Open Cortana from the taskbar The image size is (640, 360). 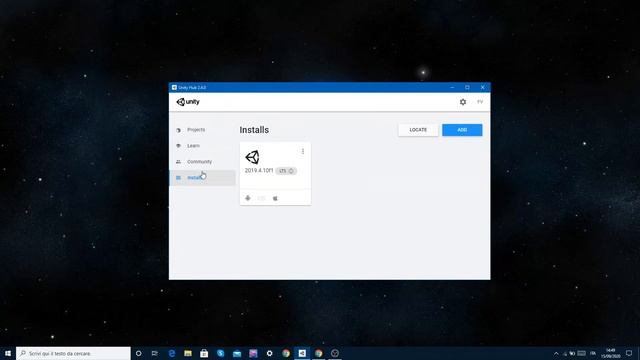[138, 353]
